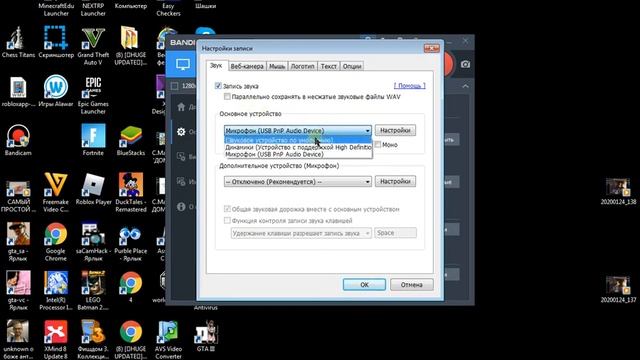Screen dimensions: 640x360
Task: Launch AVS Video Converter icon
Action: pyautogui.click(x=168, y=340)
